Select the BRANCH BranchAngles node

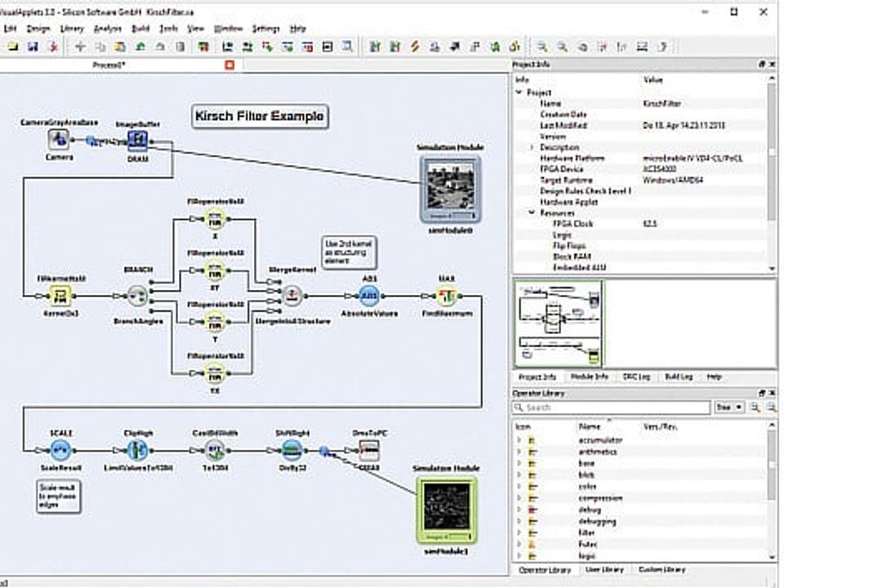point(138,296)
